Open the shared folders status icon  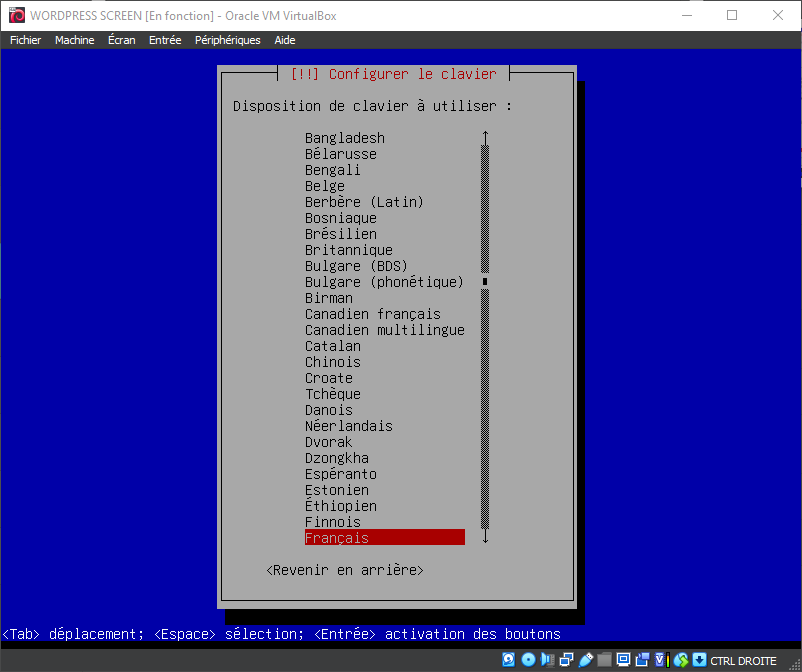click(604, 660)
